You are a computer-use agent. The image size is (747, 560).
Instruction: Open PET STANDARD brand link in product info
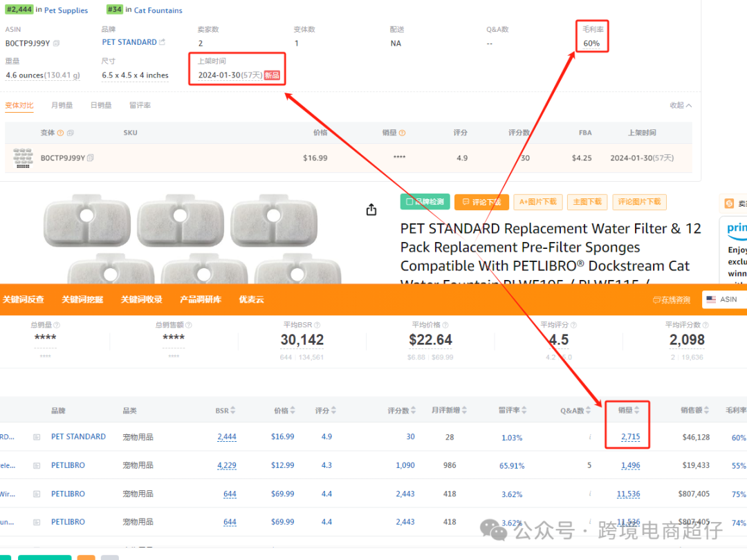coord(129,42)
